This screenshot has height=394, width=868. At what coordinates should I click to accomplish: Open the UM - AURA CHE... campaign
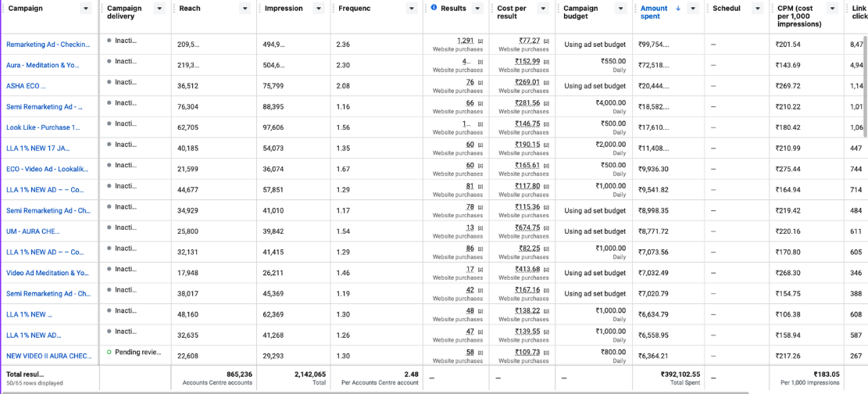[x=33, y=231]
